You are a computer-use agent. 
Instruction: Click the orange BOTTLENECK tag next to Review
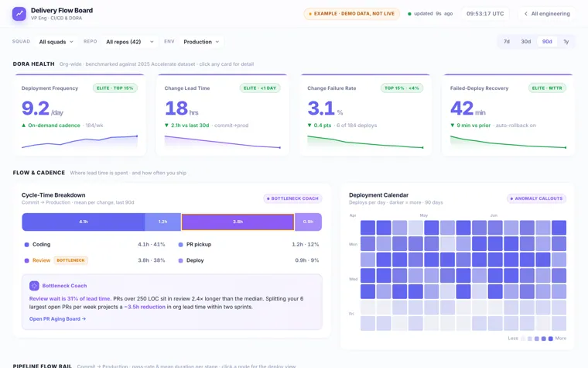pyautogui.click(x=70, y=260)
